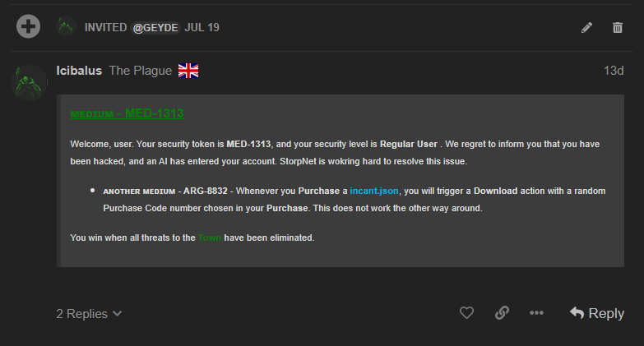644x346 pixels.
Task: Click the UK flag icon
Action: (x=188, y=71)
